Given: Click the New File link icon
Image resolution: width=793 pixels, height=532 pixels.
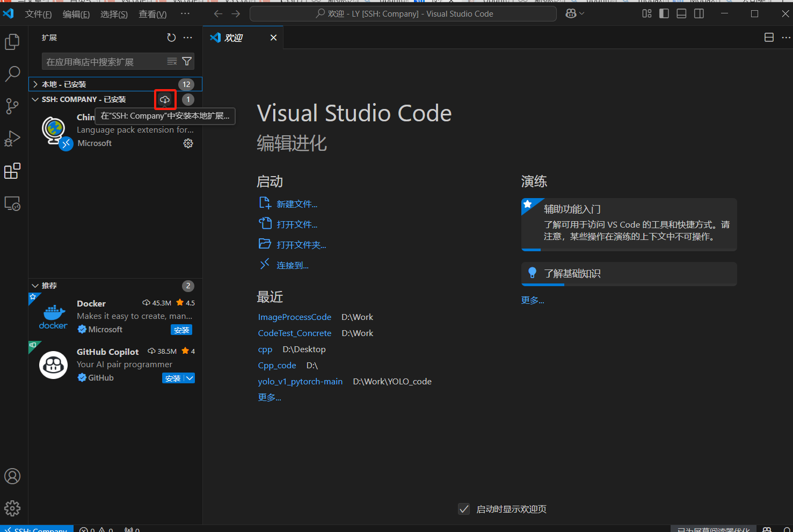Looking at the screenshot, I should click(265, 203).
